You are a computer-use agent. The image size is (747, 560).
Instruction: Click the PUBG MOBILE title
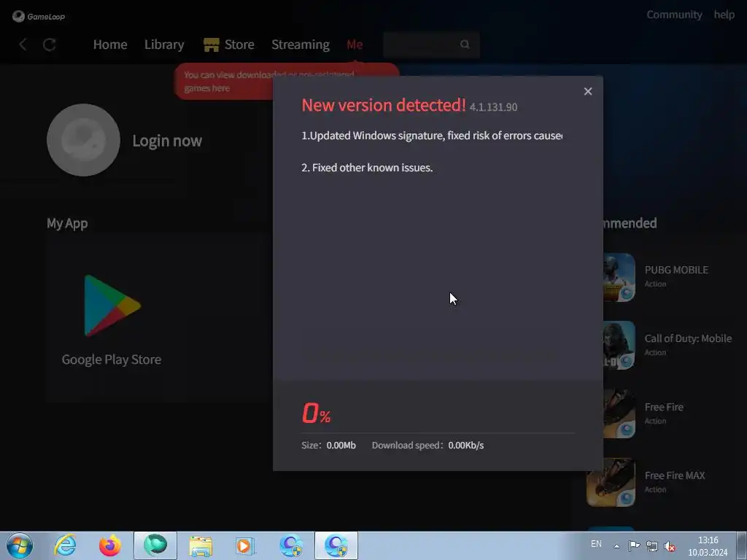676,270
